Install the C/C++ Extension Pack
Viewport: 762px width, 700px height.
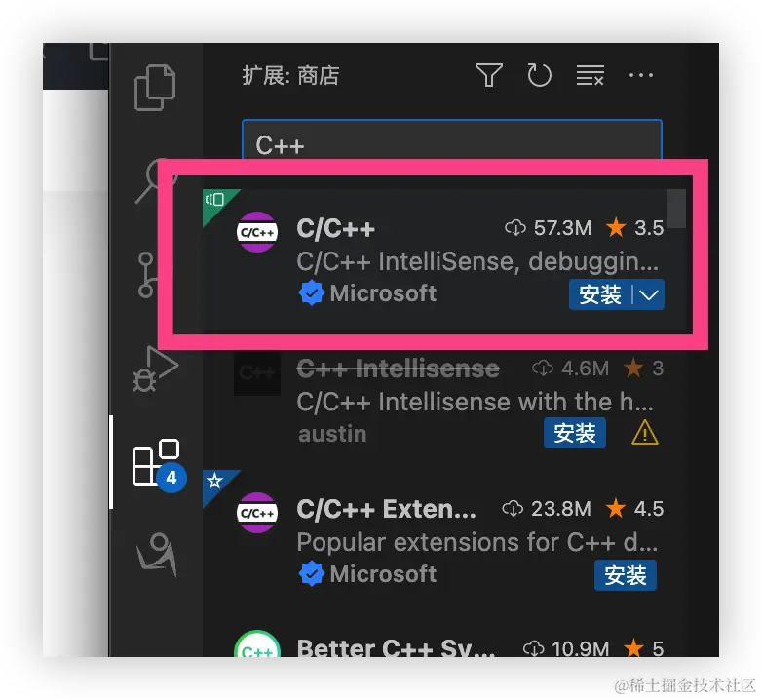click(625, 575)
